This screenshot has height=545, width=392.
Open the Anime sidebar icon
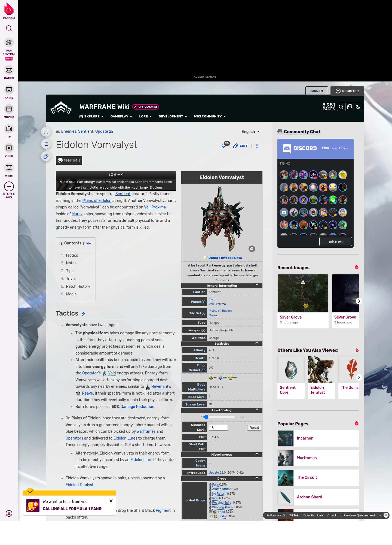(9, 90)
